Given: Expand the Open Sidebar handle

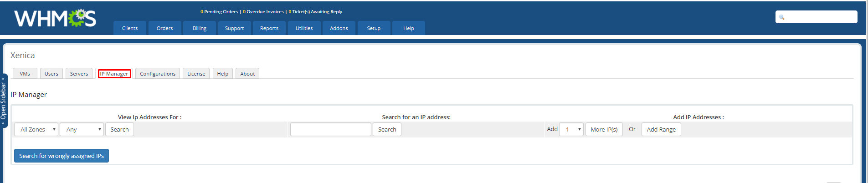Looking at the screenshot, I should [x=4, y=101].
